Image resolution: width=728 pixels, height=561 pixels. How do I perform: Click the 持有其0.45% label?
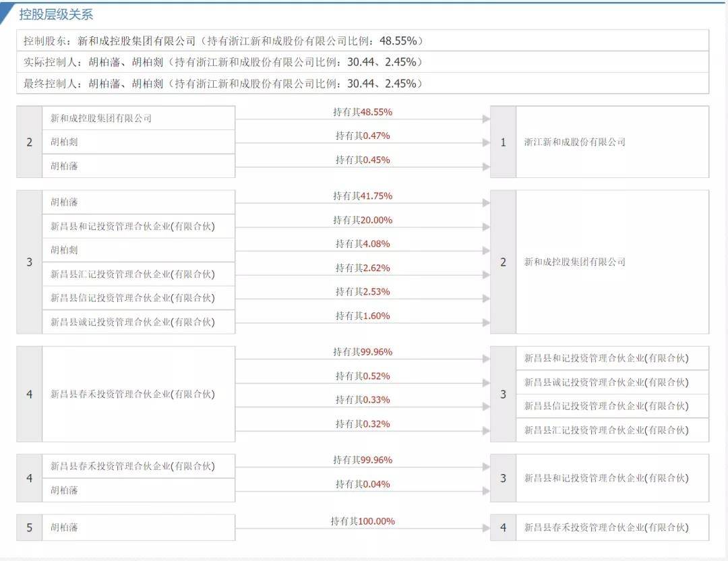pos(363,160)
